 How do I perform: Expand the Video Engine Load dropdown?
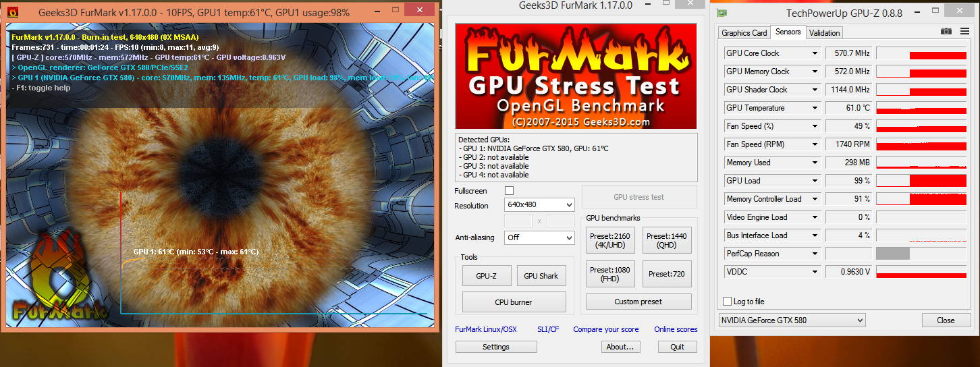click(x=815, y=217)
